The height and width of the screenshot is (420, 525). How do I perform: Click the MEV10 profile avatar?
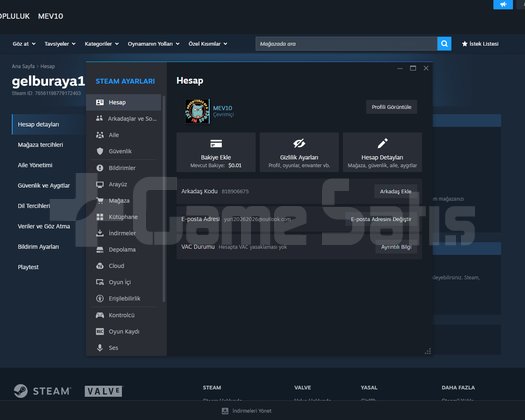pos(197,111)
